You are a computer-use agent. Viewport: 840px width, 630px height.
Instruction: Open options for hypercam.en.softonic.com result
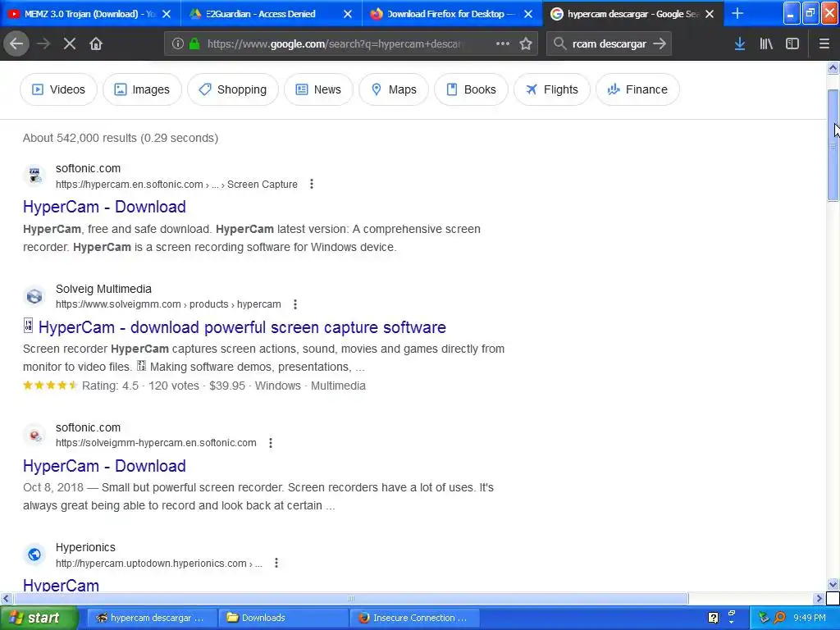(x=311, y=185)
